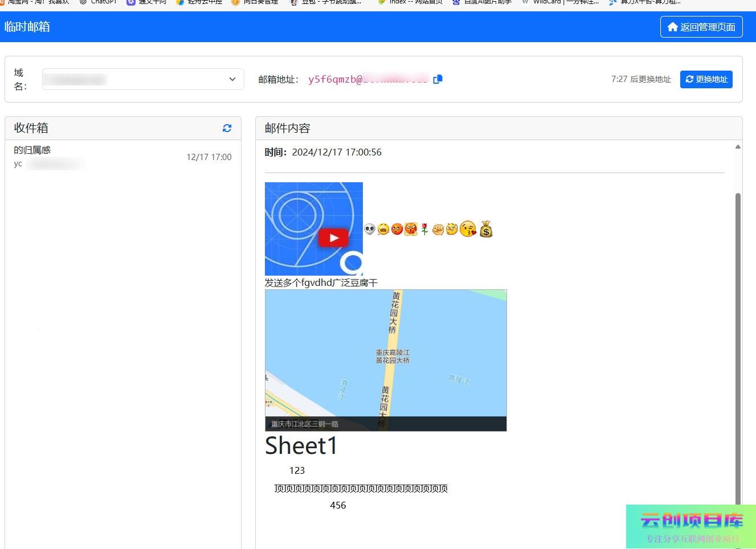This screenshot has width=756, height=549.
Task: Click the kissing face emoji
Action: pos(468,229)
